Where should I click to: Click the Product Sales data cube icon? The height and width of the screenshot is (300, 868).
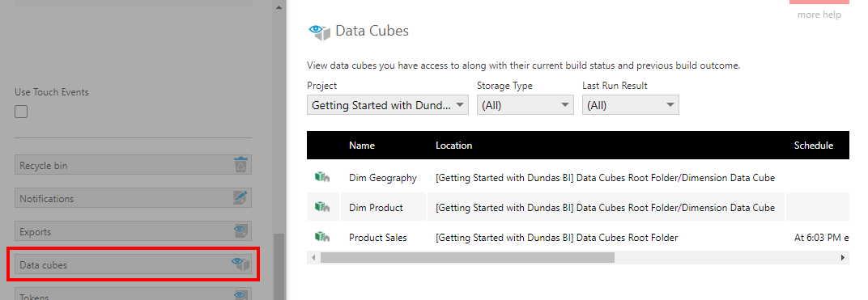point(322,237)
